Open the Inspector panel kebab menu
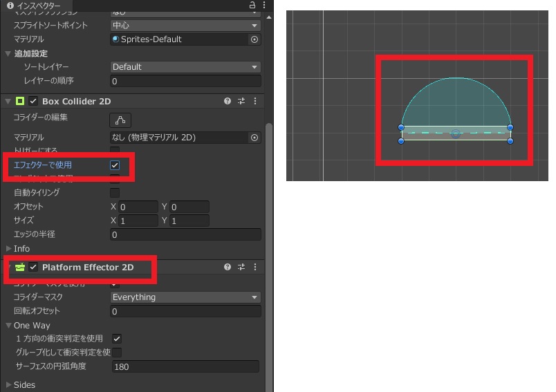This screenshot has width=556, height=392. pyautogui.click(x=264, y=5)
